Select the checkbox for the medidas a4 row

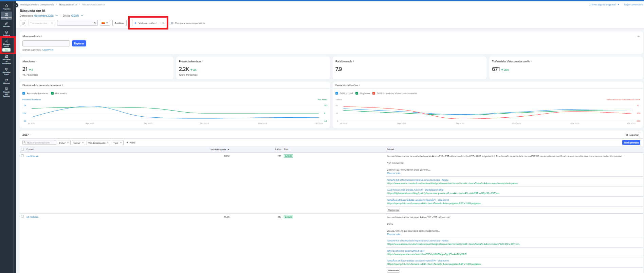pos(23,156)
